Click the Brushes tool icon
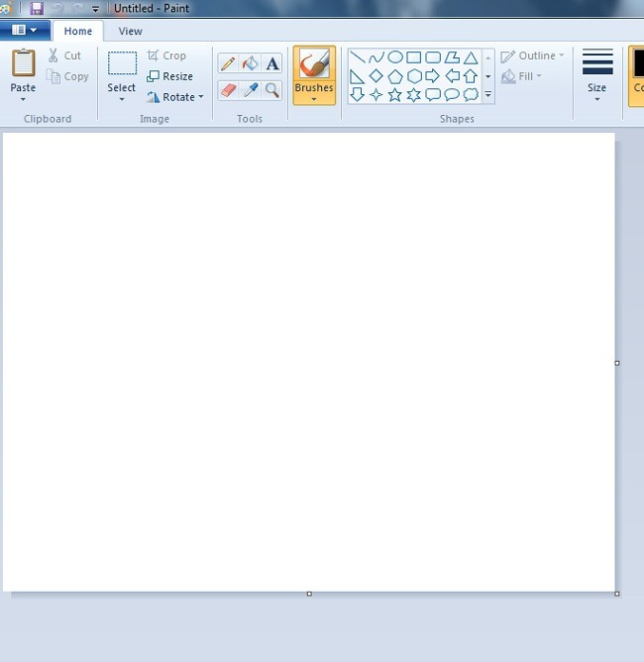The height and width of the screenshot is (662, 644). point(314,64)
